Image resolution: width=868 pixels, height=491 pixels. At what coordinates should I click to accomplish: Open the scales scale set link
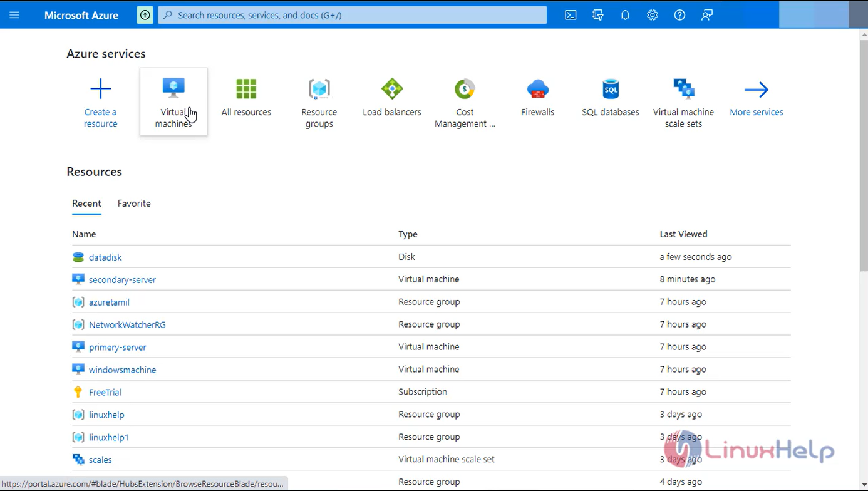coord(100,460)
